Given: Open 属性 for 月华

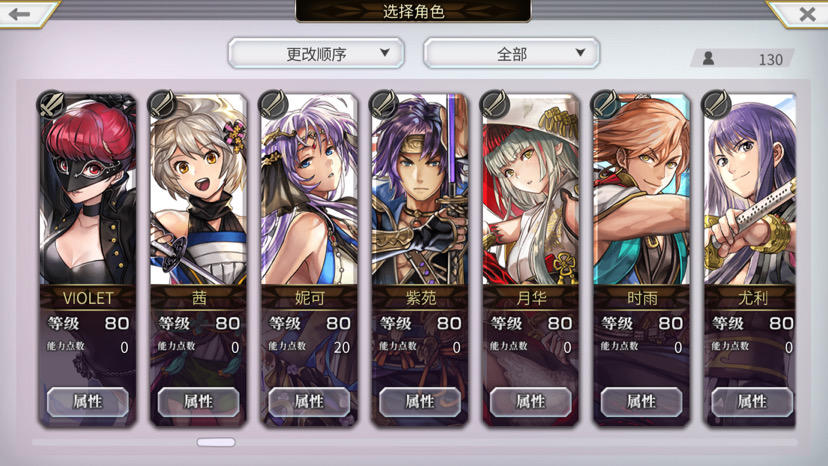Looking at the screenshot, I should 531,402.
